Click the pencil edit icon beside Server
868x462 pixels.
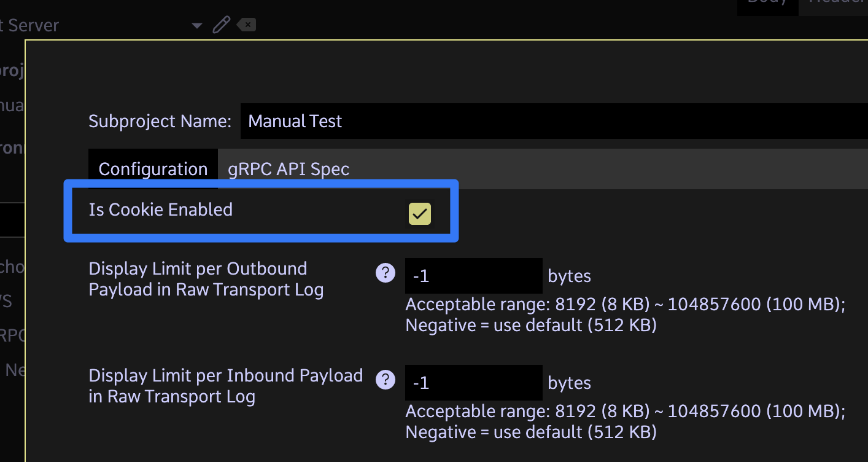coord(221,25)
